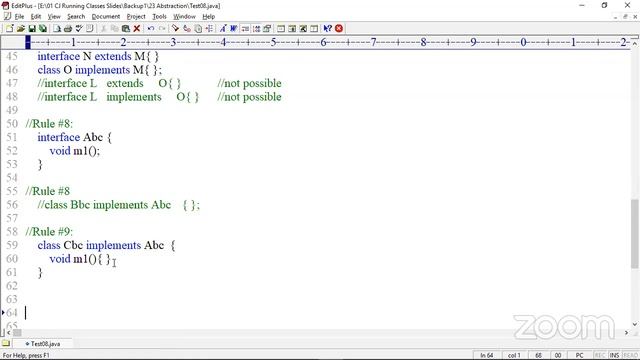Screen dimensions: 640x360
Task: Click the red X Delete icon
Action: (x=137, y=28)
